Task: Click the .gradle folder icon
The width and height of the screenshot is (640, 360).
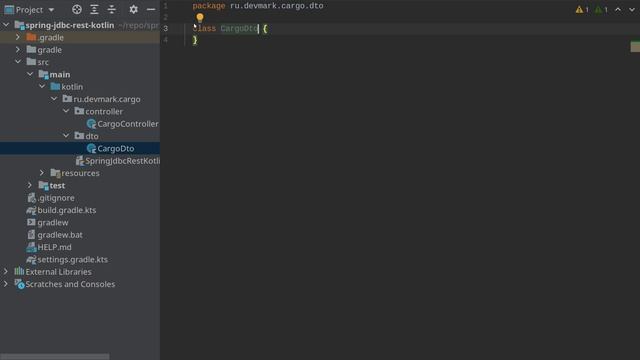Action: [31, 37]
